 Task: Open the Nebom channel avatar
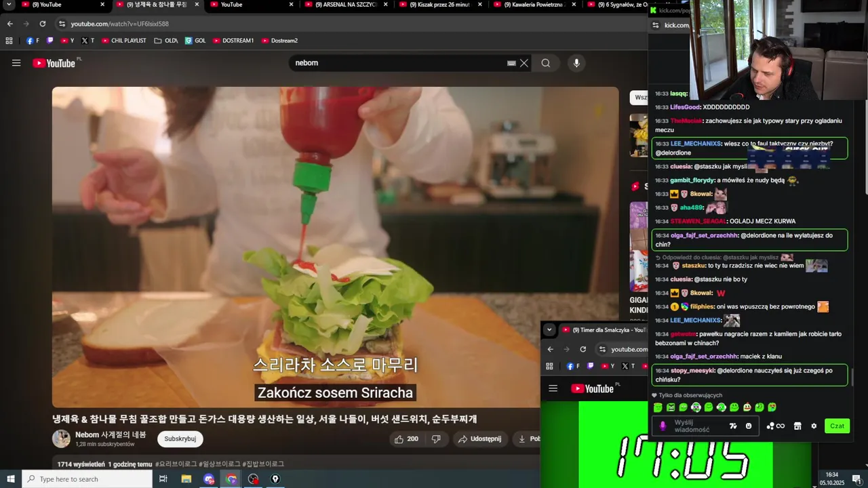coord(61,439)
